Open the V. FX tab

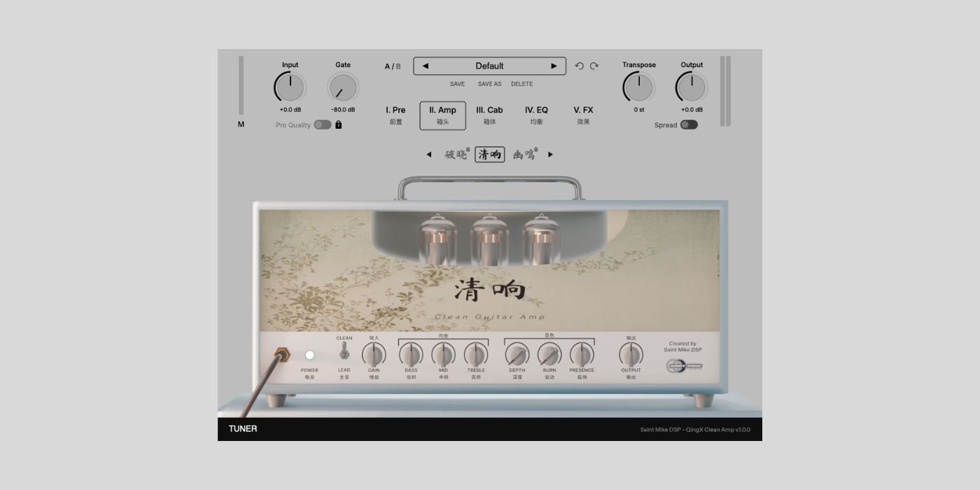click(x=583, y=115)
